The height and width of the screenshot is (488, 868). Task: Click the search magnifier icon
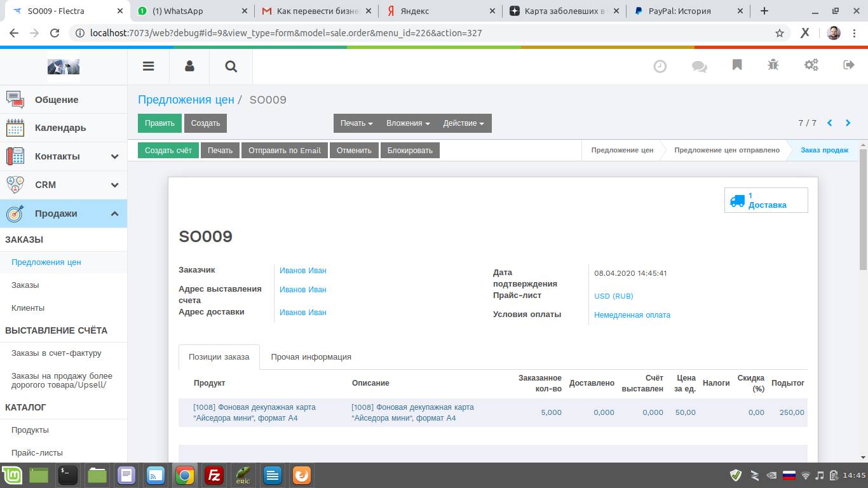[x=231, y=66]
